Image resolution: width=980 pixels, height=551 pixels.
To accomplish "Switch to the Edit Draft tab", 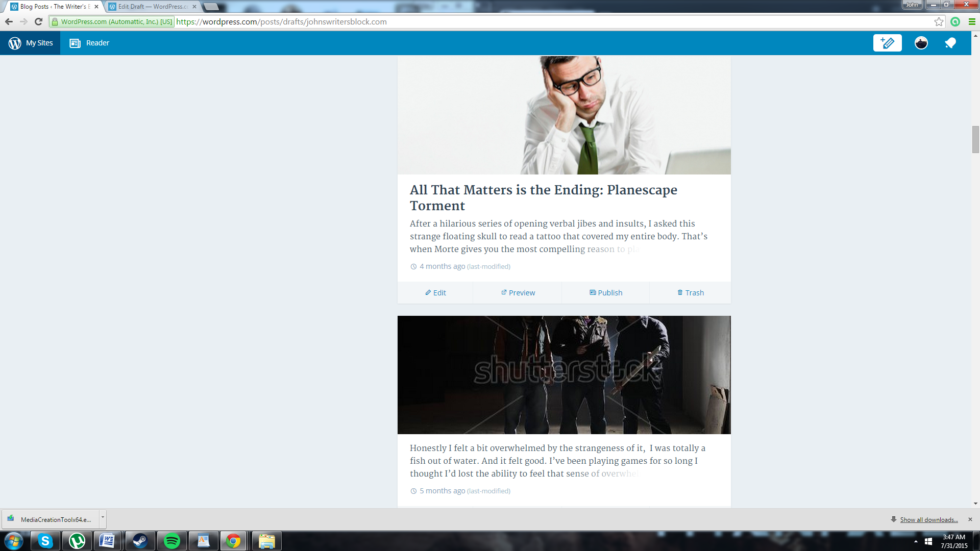I will [x=152, y=7].
